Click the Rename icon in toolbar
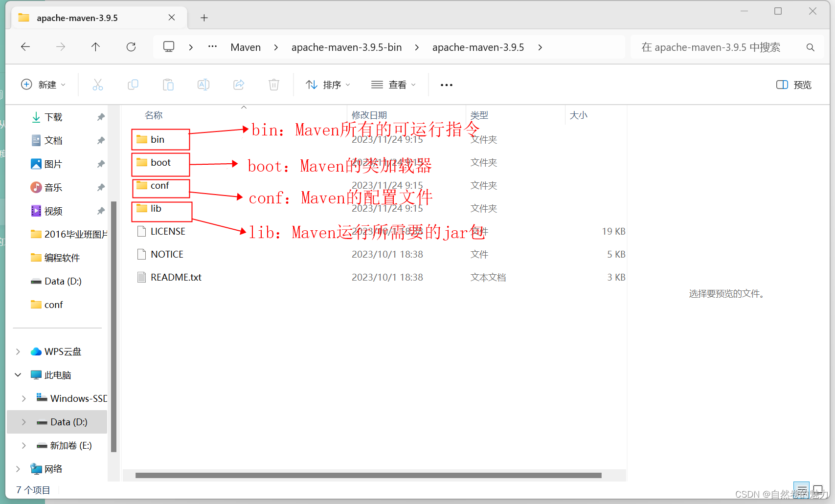 pos(203,85)
